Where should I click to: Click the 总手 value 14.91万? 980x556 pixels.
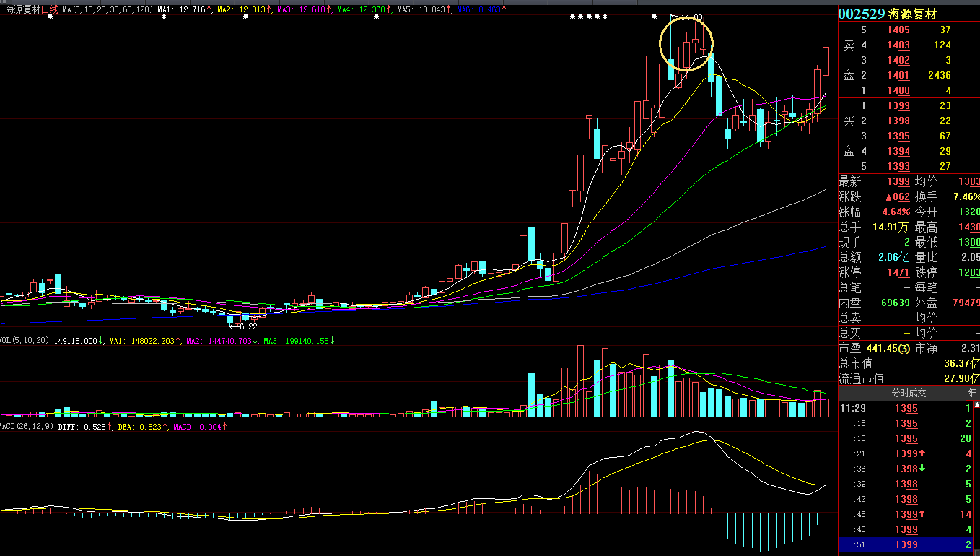tap(892, 227)
